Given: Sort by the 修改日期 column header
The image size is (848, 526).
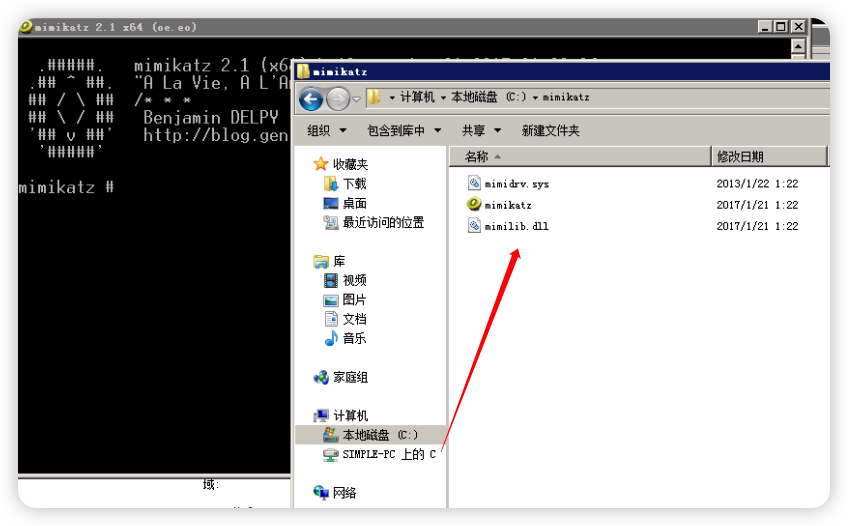Looking at the screenshot, I should click(769, 157).
